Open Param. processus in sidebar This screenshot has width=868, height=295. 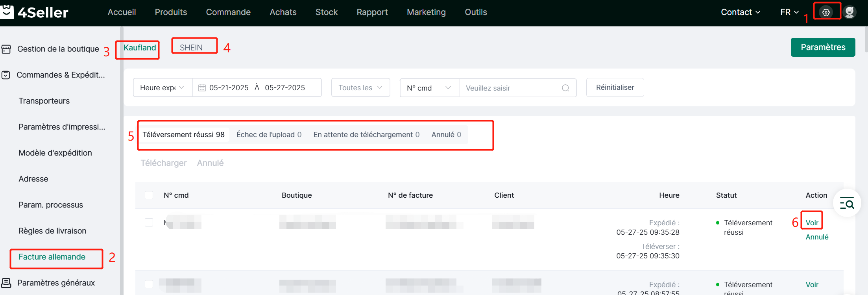coord(51,205)
